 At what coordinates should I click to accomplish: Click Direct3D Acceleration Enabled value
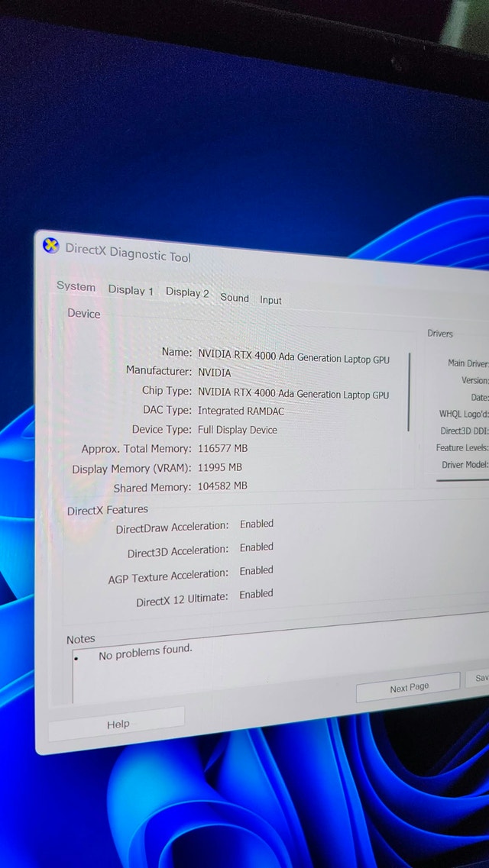pyautogui.click(x=257, y=547)
